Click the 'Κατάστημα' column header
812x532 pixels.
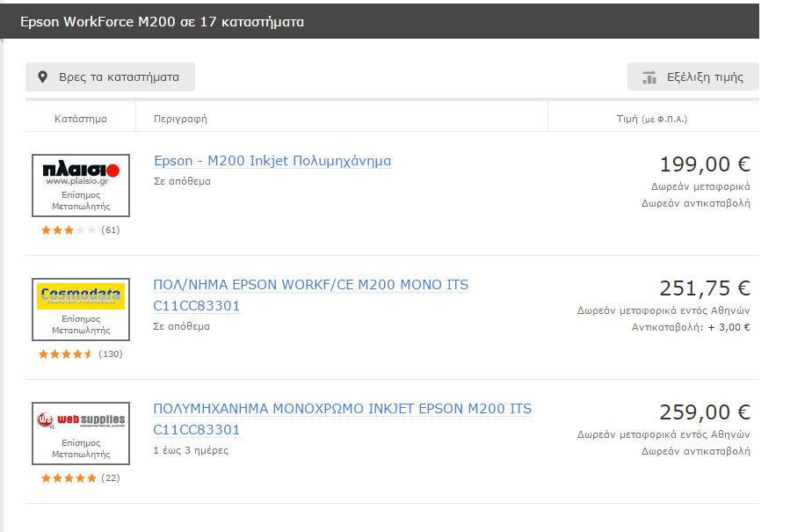[x=81, y=119]
